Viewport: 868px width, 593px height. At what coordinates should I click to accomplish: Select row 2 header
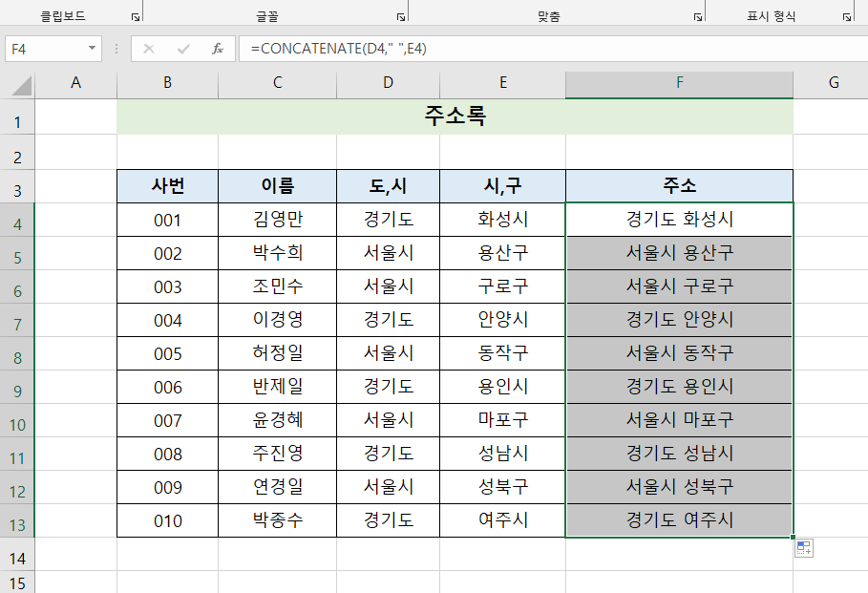click(17, 152)
